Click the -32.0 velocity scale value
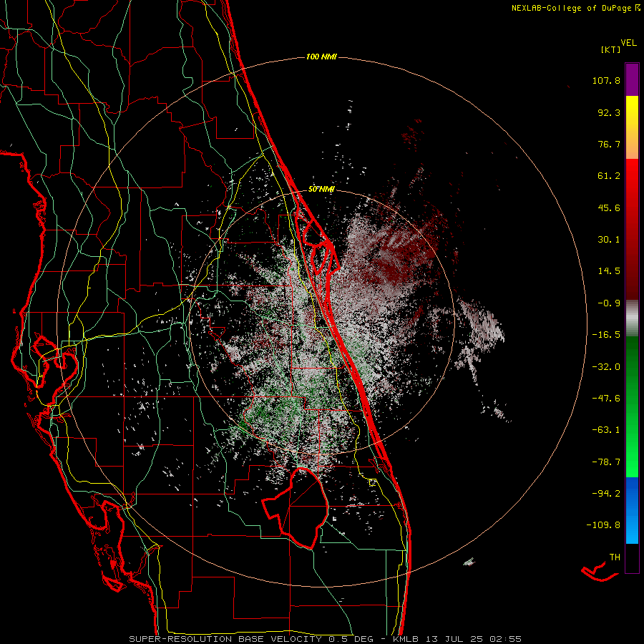The width and height of the screenshot is (644, 644). coord(606,367)
